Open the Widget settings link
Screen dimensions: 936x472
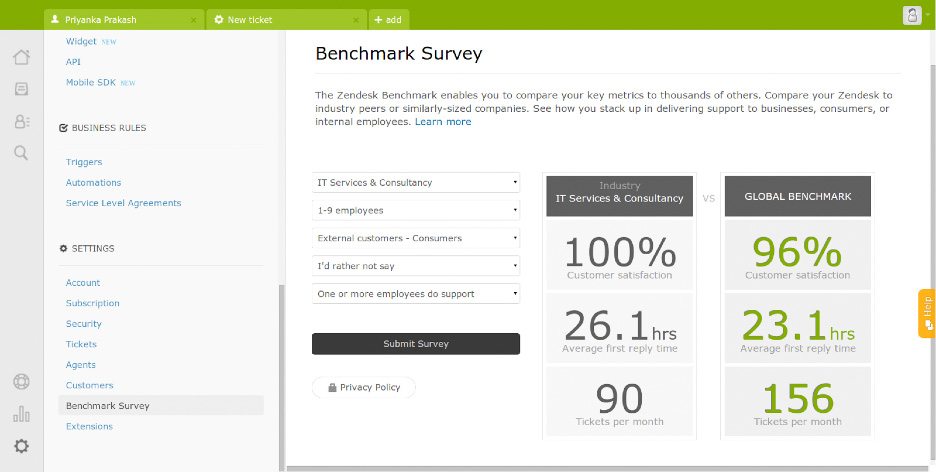click(81, 41)
